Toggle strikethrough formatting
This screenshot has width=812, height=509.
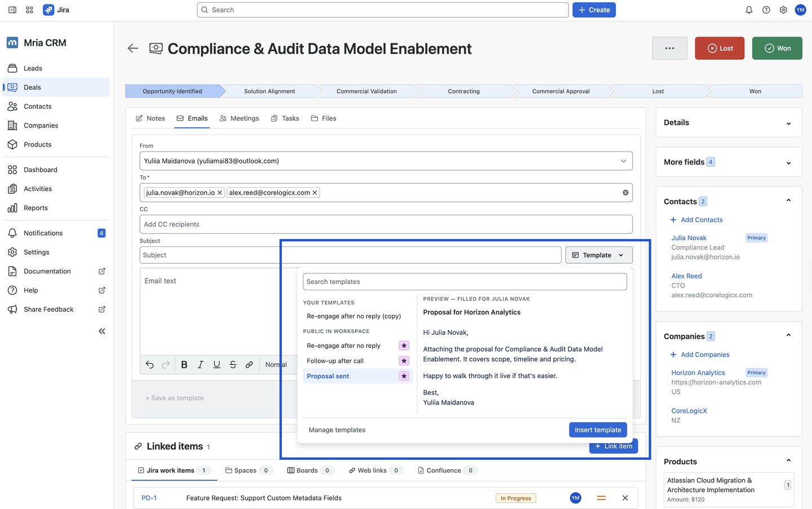[233, 365]
